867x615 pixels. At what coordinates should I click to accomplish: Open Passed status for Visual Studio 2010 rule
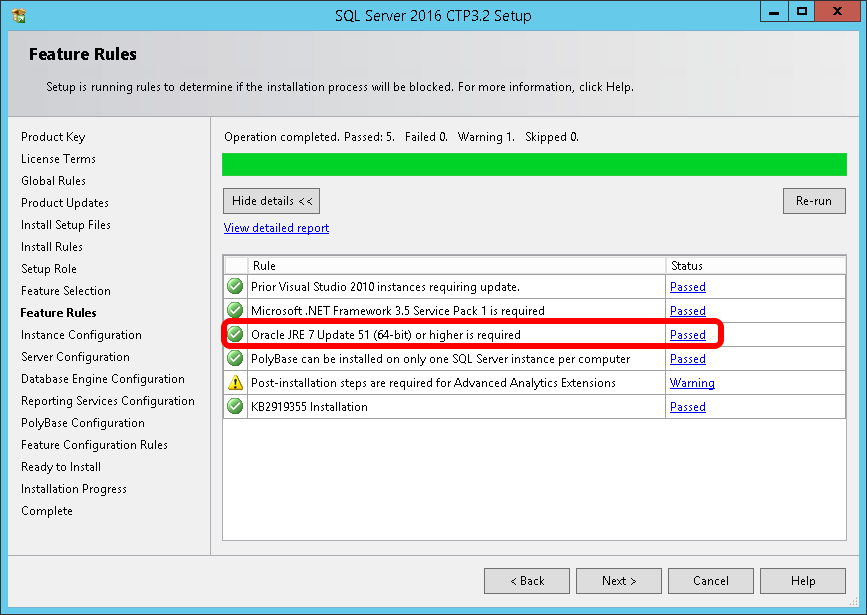687,286
